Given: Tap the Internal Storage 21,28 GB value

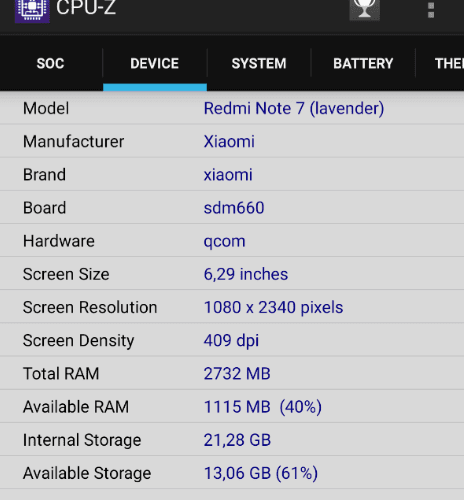Looking at the screenshot, I should 237,440.
